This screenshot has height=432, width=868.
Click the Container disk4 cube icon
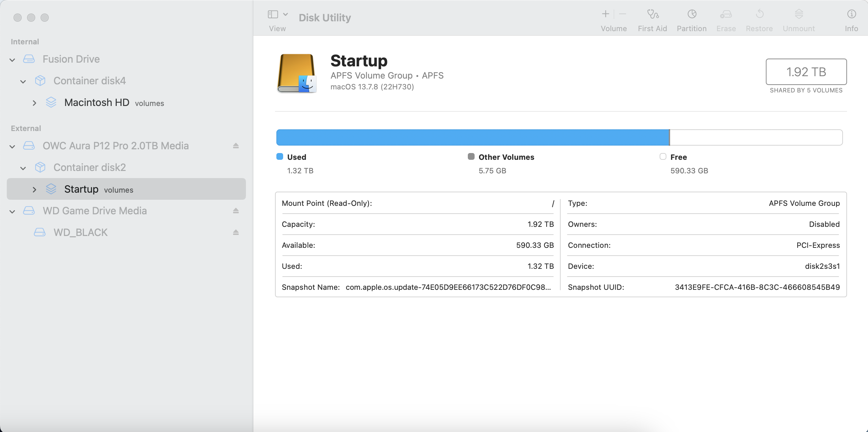(40, 81)
